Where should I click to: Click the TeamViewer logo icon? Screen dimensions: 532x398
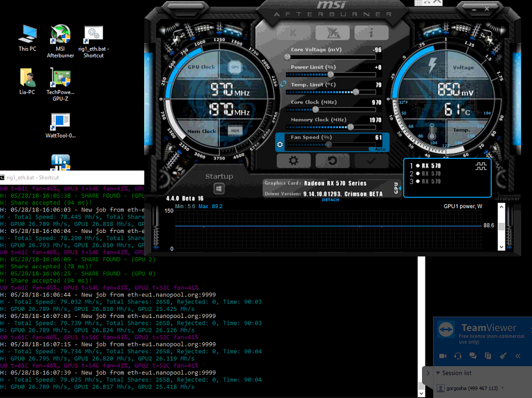click(x=446, y=330)
